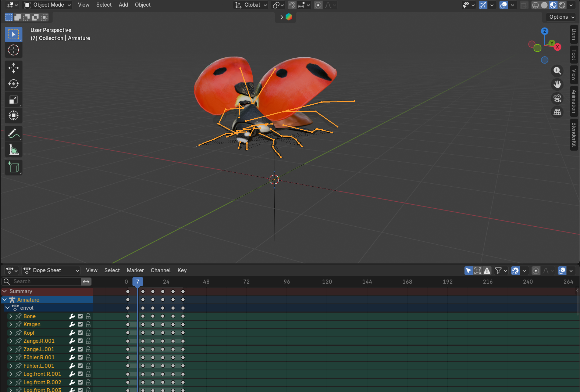Pick the Measure tool
580x392 pixels.
tap(14, 150)
